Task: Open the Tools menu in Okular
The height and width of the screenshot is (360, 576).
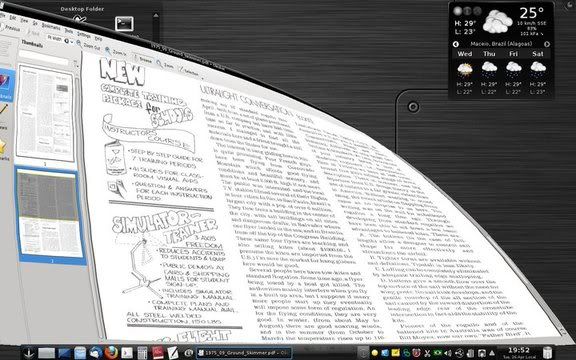Action: 68,31
